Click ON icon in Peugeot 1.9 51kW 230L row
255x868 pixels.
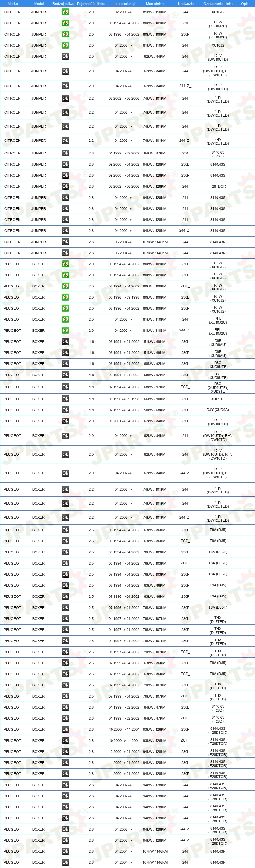click(66, 342)
